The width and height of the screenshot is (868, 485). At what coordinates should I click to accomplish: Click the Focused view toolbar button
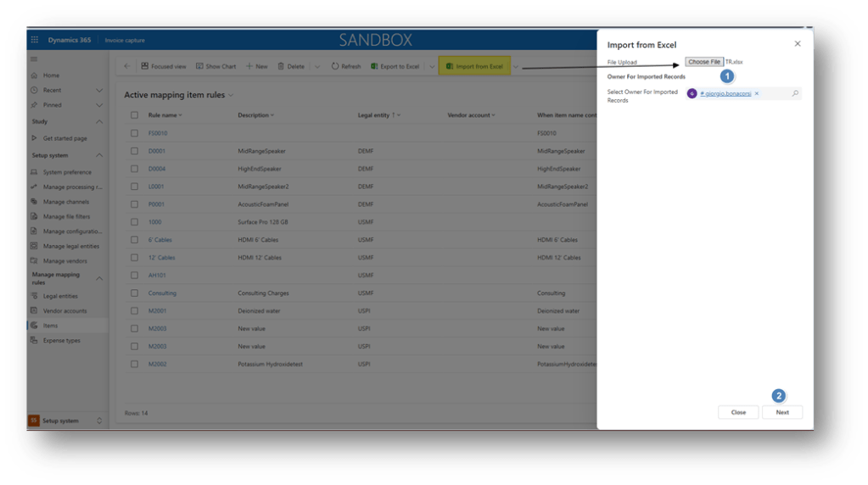tap(164, 66)
